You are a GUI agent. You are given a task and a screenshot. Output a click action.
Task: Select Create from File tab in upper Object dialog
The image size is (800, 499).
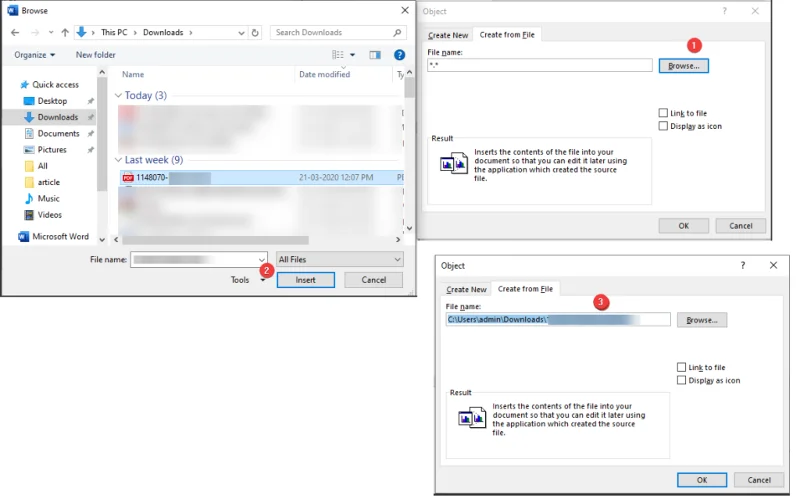pos(507,35)
